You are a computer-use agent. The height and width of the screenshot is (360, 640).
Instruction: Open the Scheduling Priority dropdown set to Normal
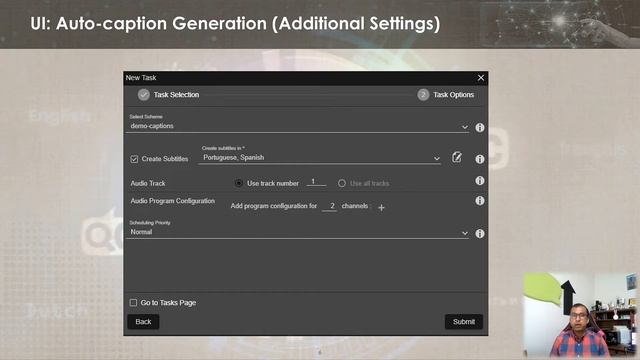(x=298, y=232)
